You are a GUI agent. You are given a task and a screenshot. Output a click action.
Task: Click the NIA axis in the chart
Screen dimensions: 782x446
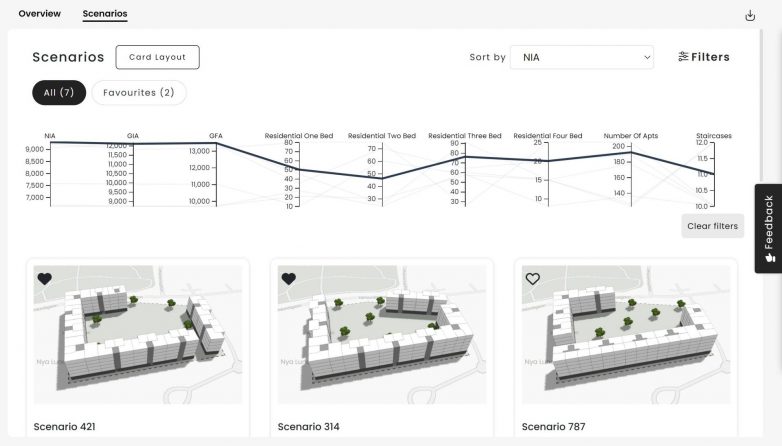pyautogui.click(x=50, y=173)
